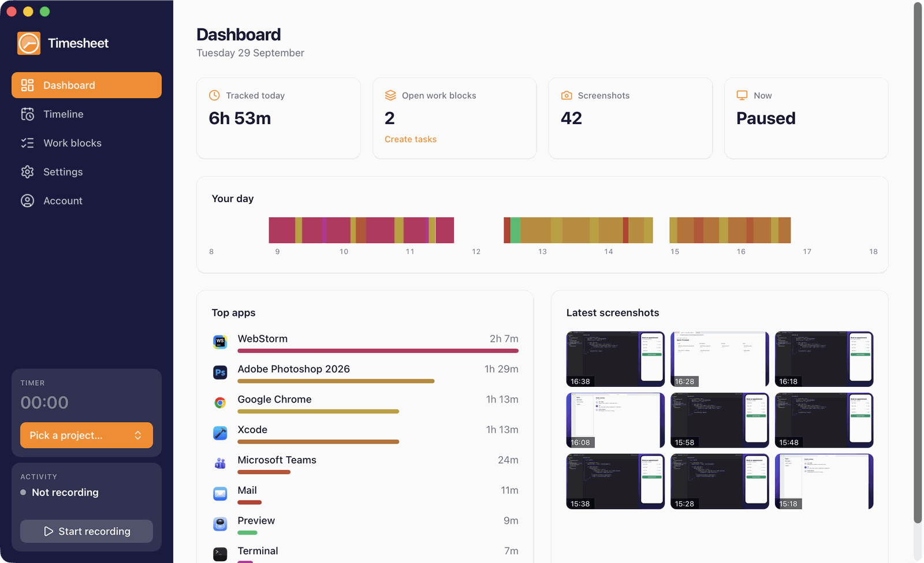Image resolution: width=924 pixels, height=563 pixels.
Task: Open the 16:38 screenshot thumbnail
Action: click(616, 359)
